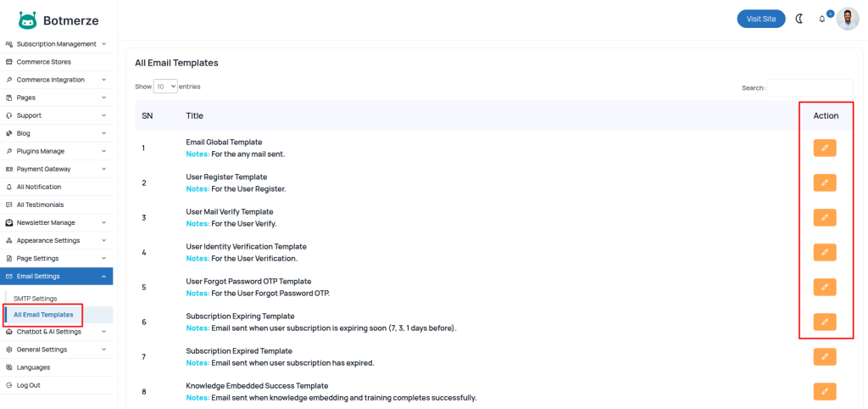The image size is (868, 409).
Task: Collapse the Email Settings section
Action: [56, 276]
